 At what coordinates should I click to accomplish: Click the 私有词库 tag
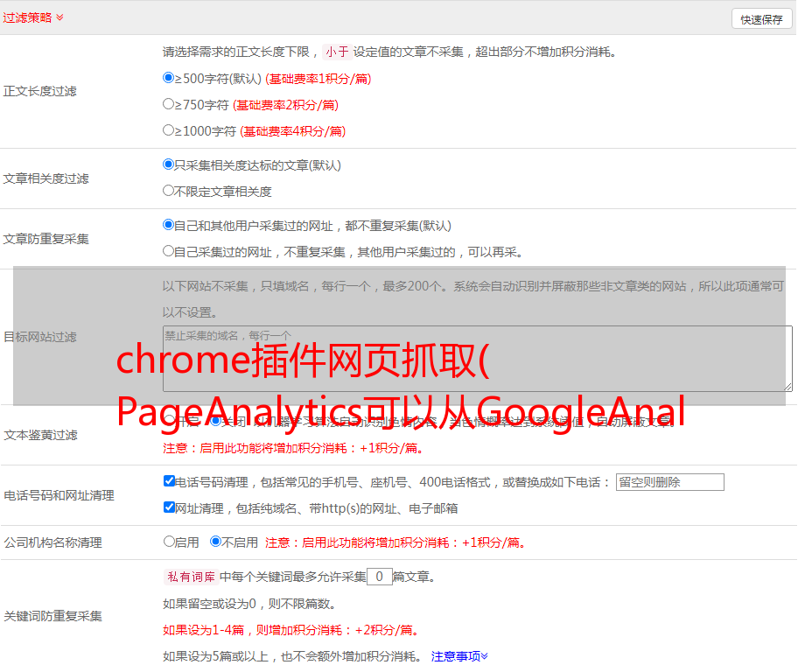pyautogui.click(x=191, y=577)
